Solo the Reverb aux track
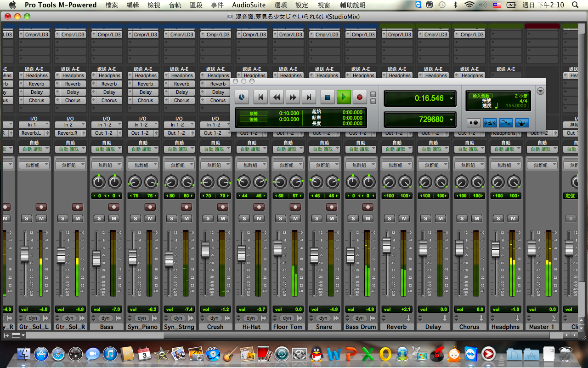Screen dimensions: 588x368 coord(390,218)
